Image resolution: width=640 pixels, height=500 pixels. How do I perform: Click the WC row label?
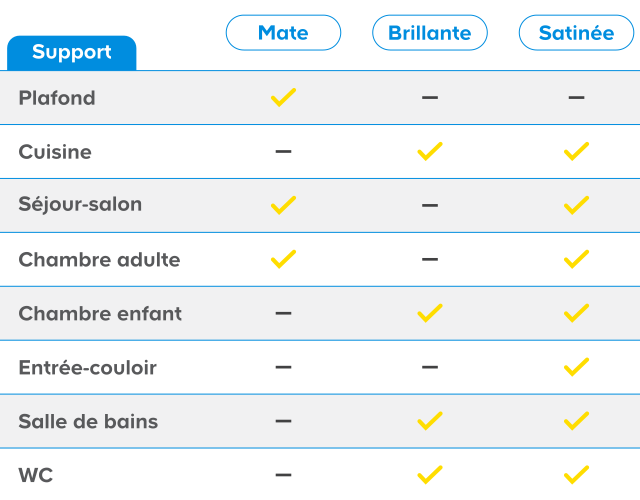click(x=35, y=475)
